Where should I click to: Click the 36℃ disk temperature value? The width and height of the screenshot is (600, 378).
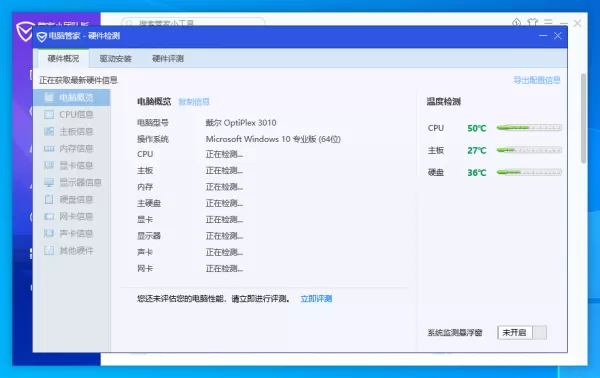477,173
